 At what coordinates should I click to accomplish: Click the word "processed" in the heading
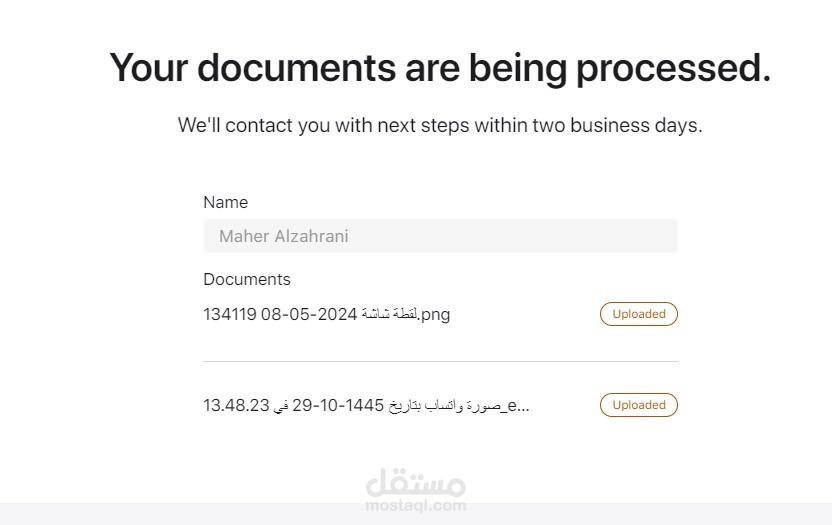677,68
